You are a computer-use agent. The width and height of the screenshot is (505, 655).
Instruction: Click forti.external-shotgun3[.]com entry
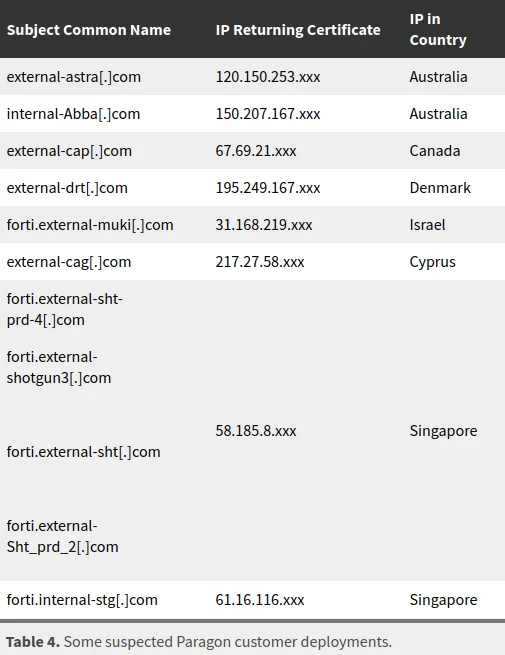click(59, 368)
